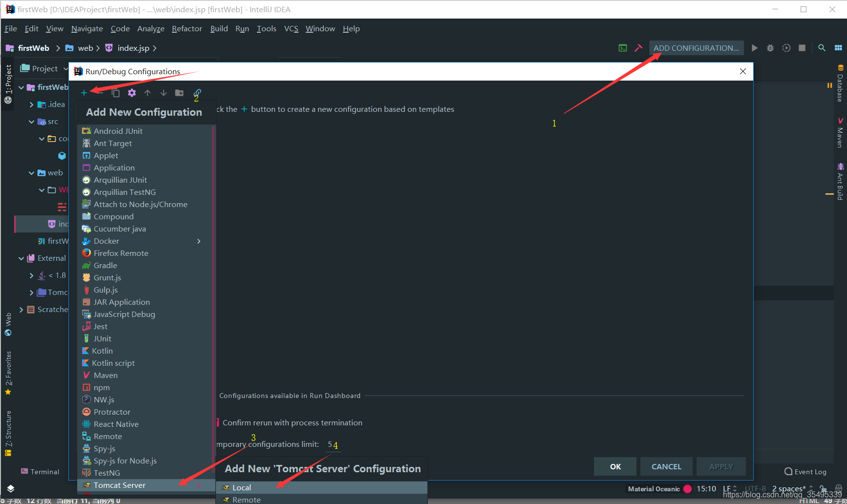
Task: Collapse the src folder node
Action: 32,121
